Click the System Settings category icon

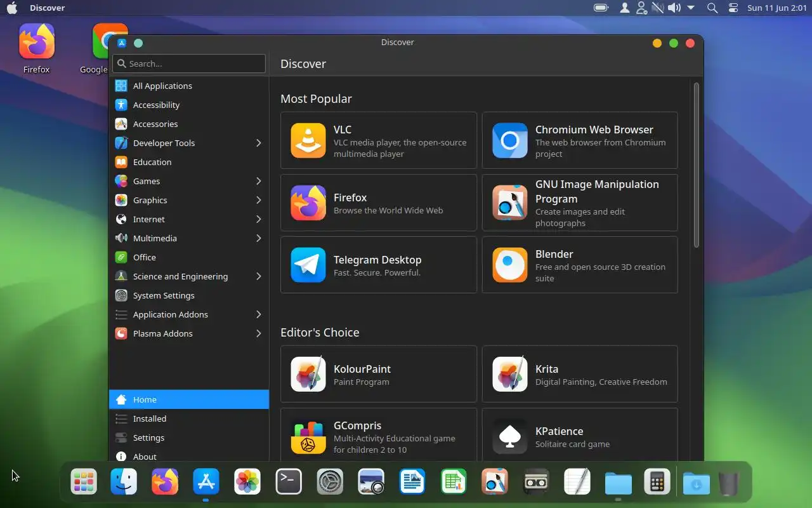pyautogui.click(x=121, y=295)
